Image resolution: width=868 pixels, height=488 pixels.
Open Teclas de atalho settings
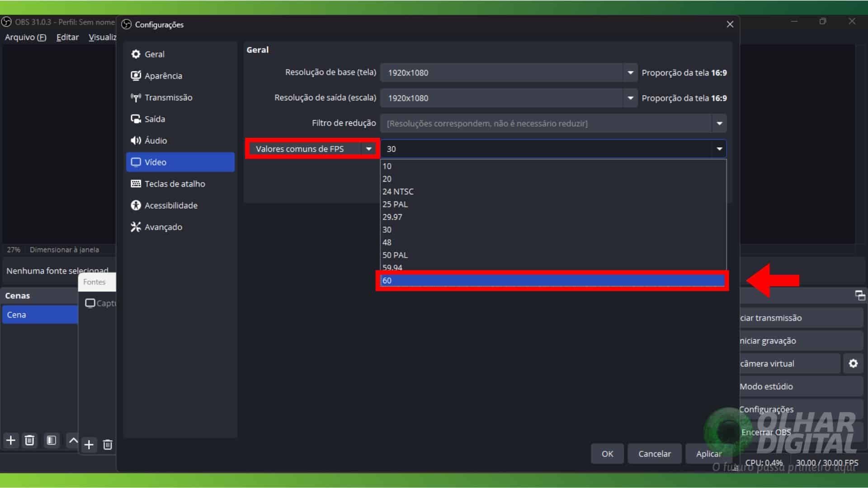click(x=174, y=183)
